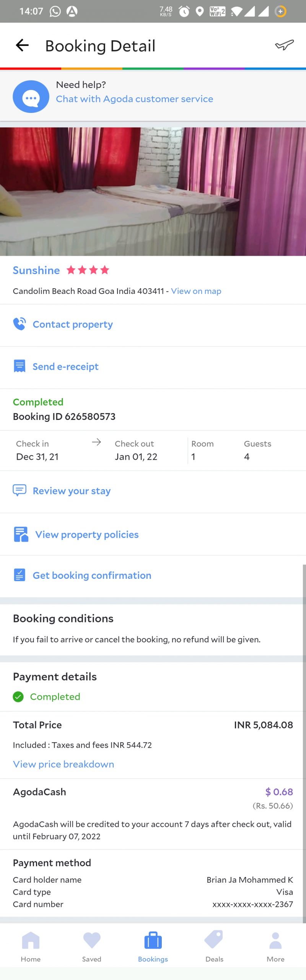The image size is (306, 980).
Task: Tap the paper plane icon in header
Action: coord(284,45)
